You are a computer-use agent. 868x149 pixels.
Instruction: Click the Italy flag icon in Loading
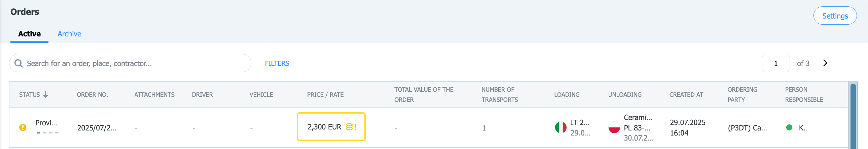coord(561,128)
